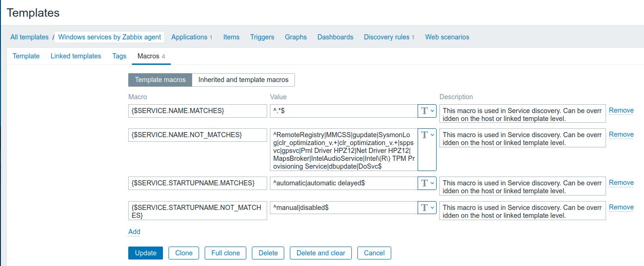Image resolution: width=644 pixels, height=266 pixels.
Task: Remove the {$SERVICE.NAME.MATCHES} macro
Action: [621, 110]
